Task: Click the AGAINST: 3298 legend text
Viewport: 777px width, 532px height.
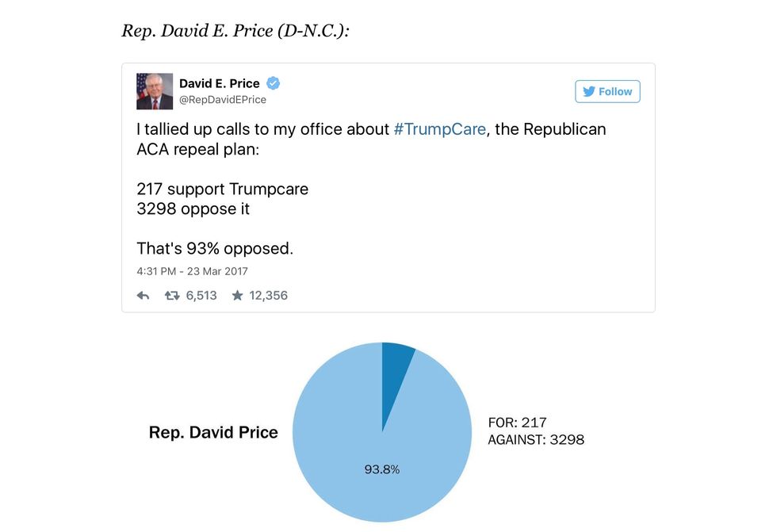Action: pos(536,439)
